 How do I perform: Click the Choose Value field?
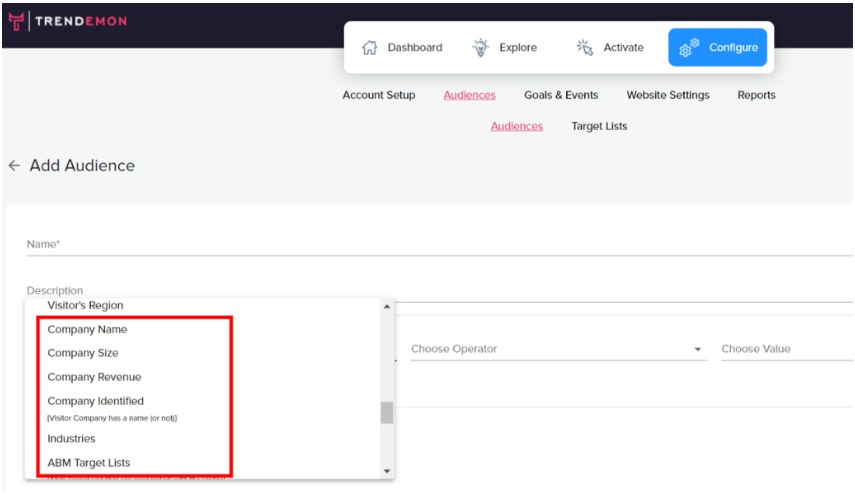[786, 349]
